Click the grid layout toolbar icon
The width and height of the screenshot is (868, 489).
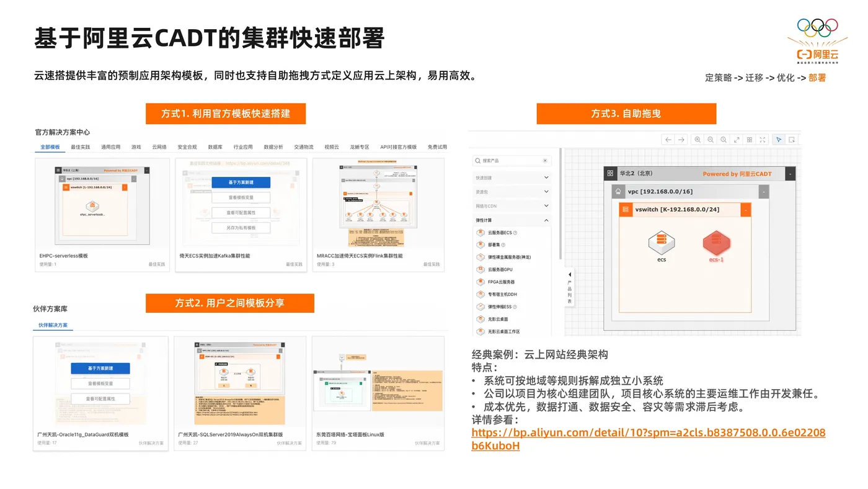[x=750, y=140]
